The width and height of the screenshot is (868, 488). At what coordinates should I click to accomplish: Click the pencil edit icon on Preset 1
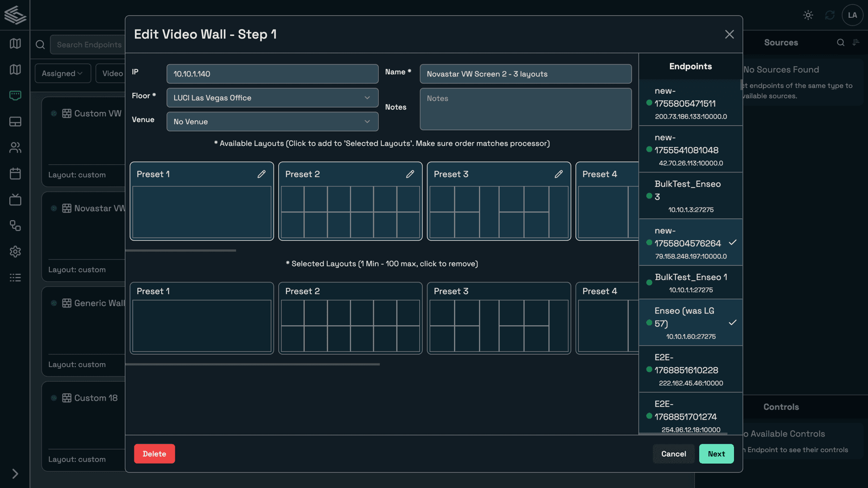pyautogui.click(x=261, y=174)
